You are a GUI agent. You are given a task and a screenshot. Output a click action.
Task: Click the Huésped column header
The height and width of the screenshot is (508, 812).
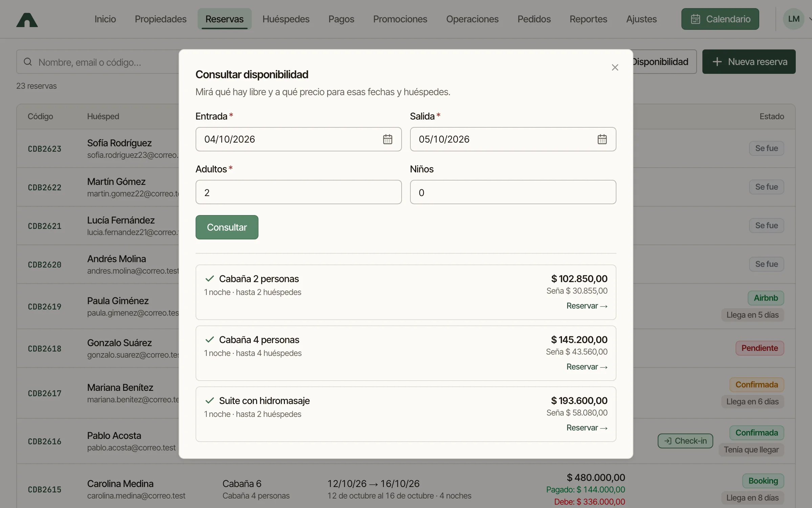[x=103, y=117]
